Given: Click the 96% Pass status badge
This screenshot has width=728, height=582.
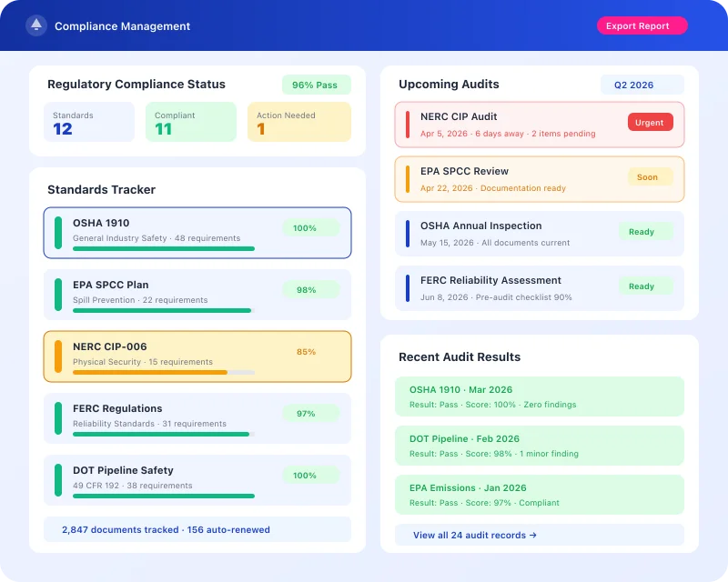Looking at the screenshot, I should (x=316, y=85).
